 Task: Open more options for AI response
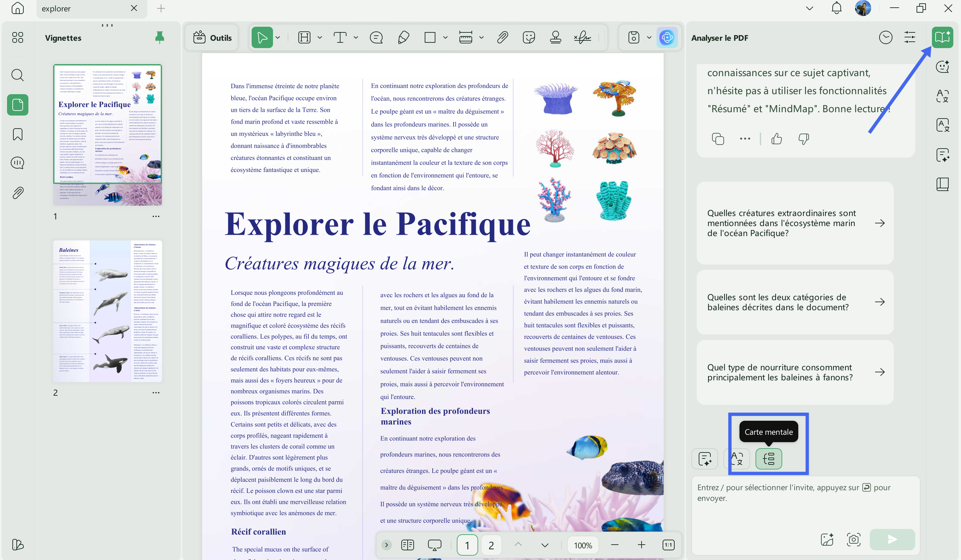745,139
